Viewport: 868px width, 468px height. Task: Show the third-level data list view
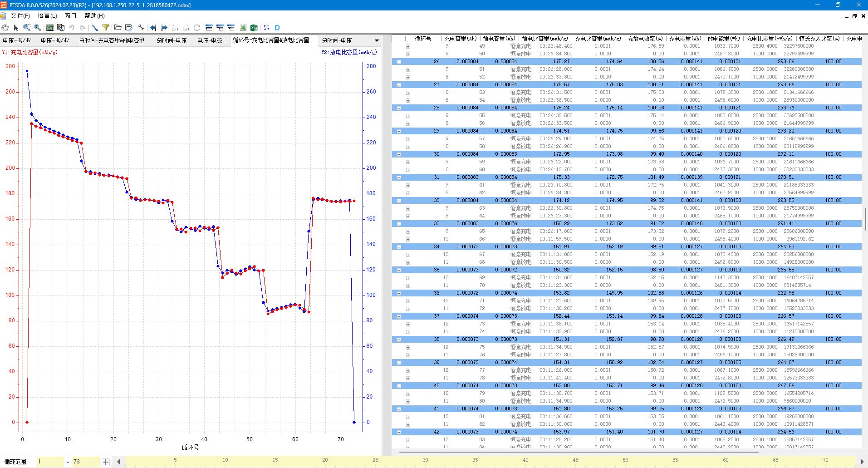tap(231, 28)
